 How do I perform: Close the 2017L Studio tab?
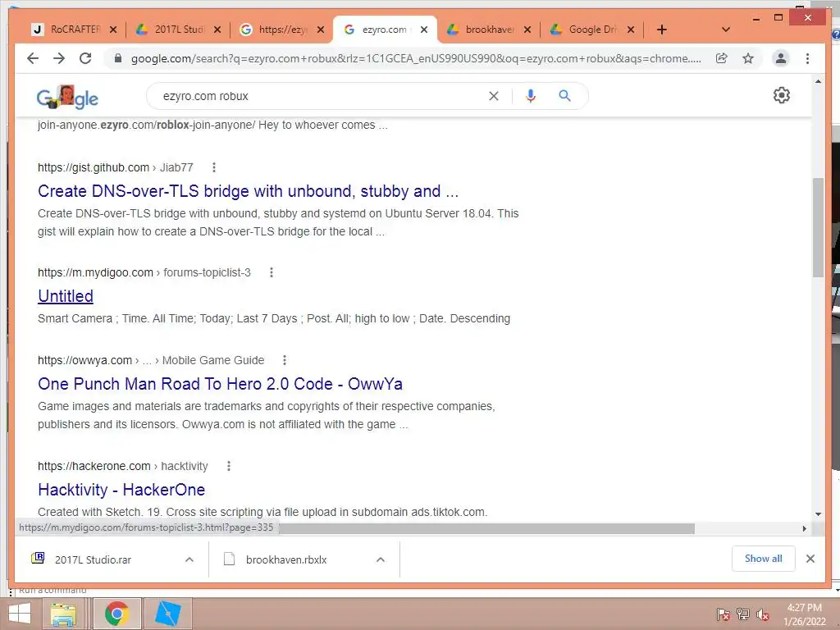[x=217, y=30]
